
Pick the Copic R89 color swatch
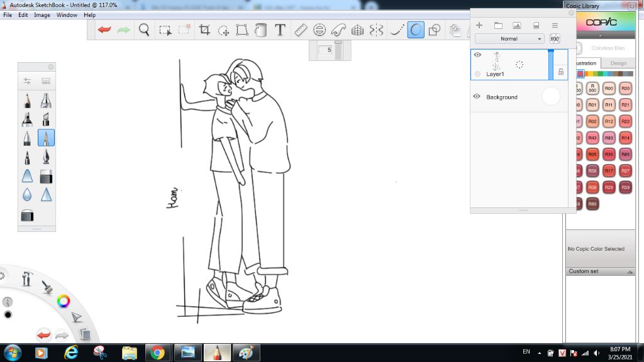(592, 204)
